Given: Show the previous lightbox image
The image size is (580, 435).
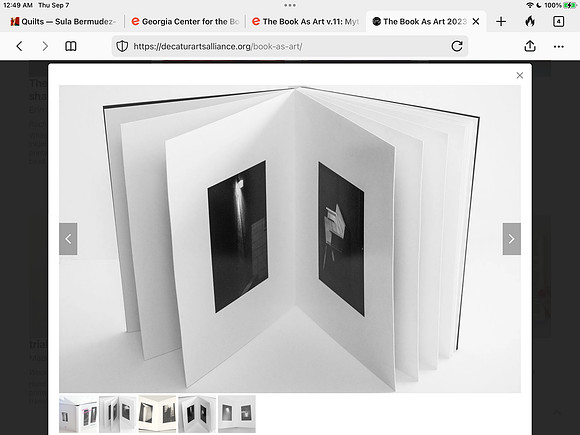Looking at the screenshot, I should click(x=68, y=239).
